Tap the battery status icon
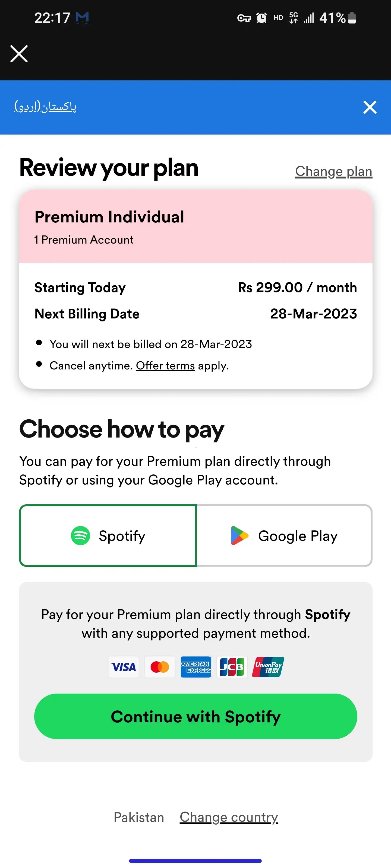 click(352, 18)
